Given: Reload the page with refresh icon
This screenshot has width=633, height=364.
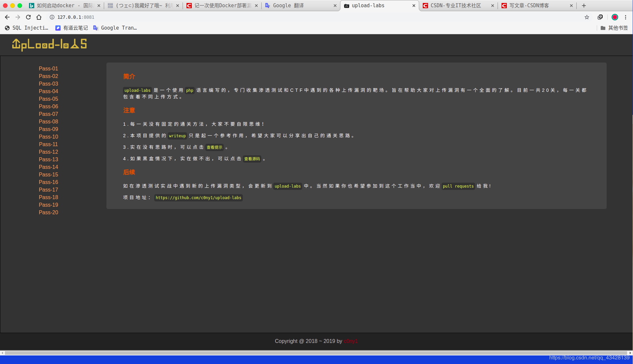Looking at the screenshot, I should 28,17.
